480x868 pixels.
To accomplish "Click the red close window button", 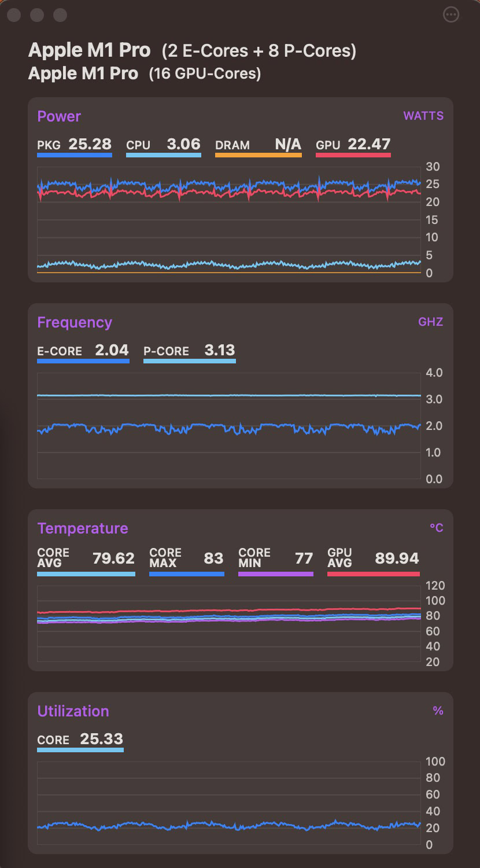I will click(x=14, y=15).
